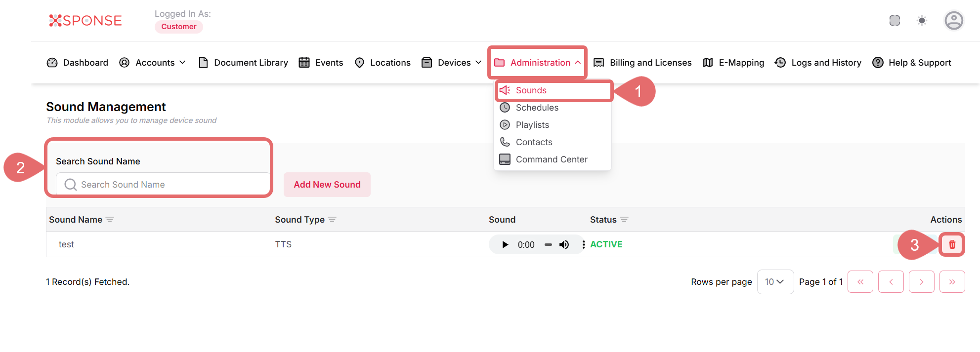The height and width of the screenshot is (352, 980).
Task: Open Rows per page dropdown
Action: pos(775,282)
